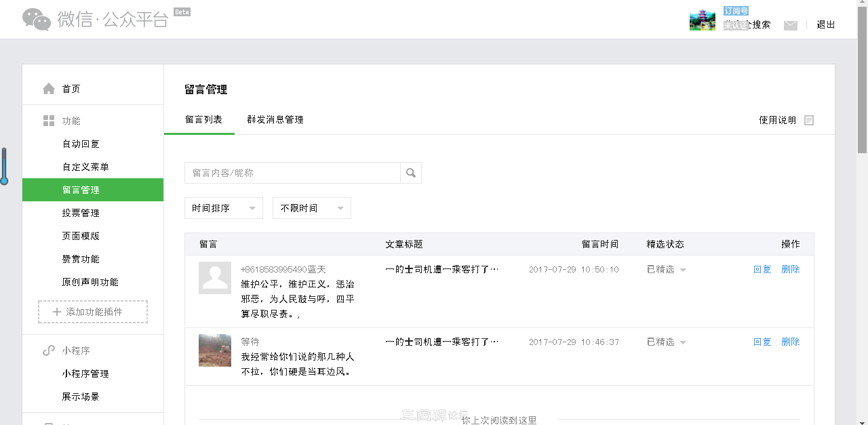Click the 功能 grid icon in sidebar

49,121
